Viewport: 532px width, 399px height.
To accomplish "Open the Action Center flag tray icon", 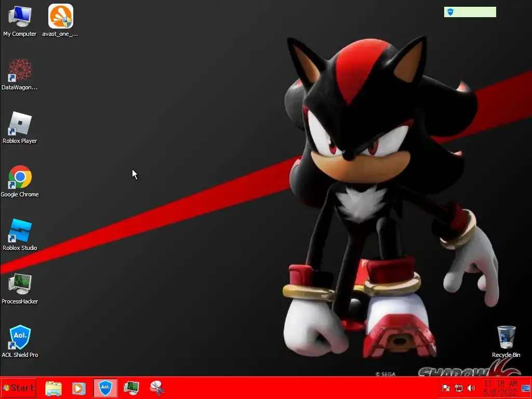I will point(446,388).
